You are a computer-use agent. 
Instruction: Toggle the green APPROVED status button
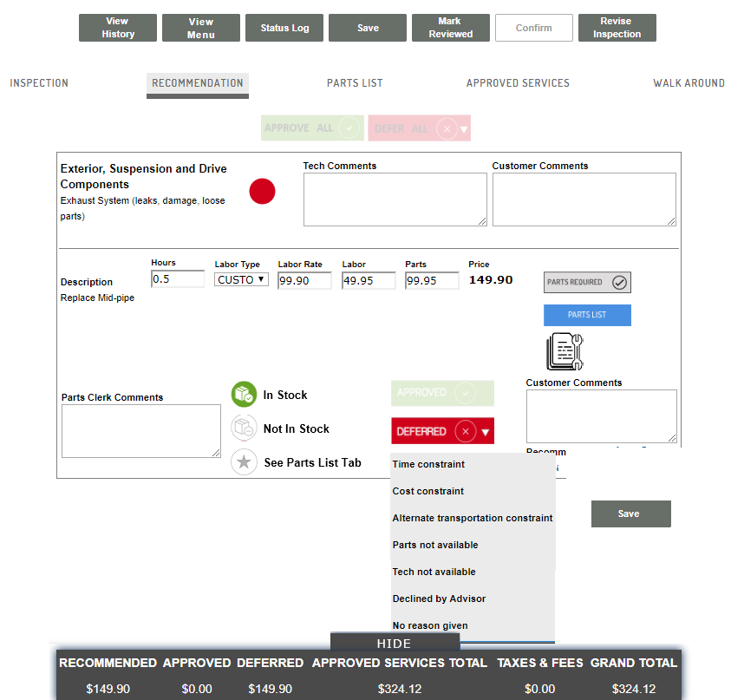coord(442,393)
